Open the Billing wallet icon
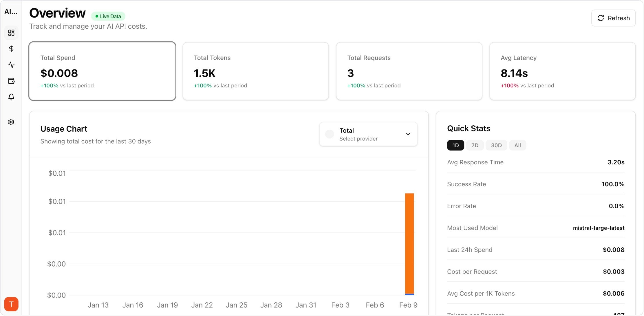This screenshot has height=316, width=644. pyautogui.click(x=11, y=81)
